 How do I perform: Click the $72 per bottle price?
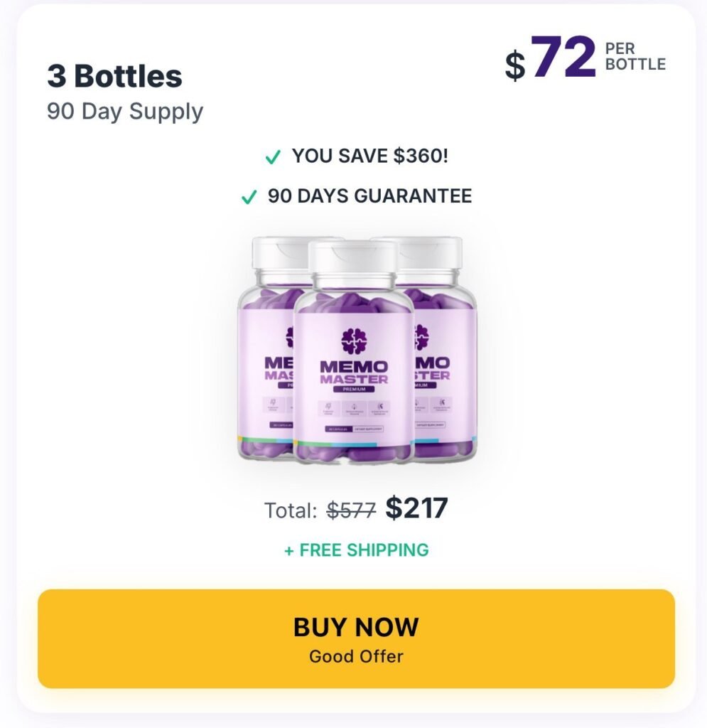coord(551,58)
